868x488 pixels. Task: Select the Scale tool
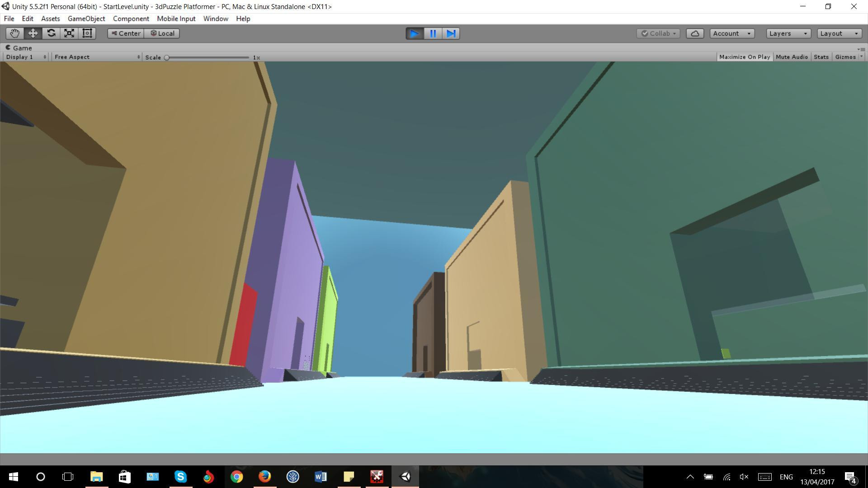click(x=69, y=33)
